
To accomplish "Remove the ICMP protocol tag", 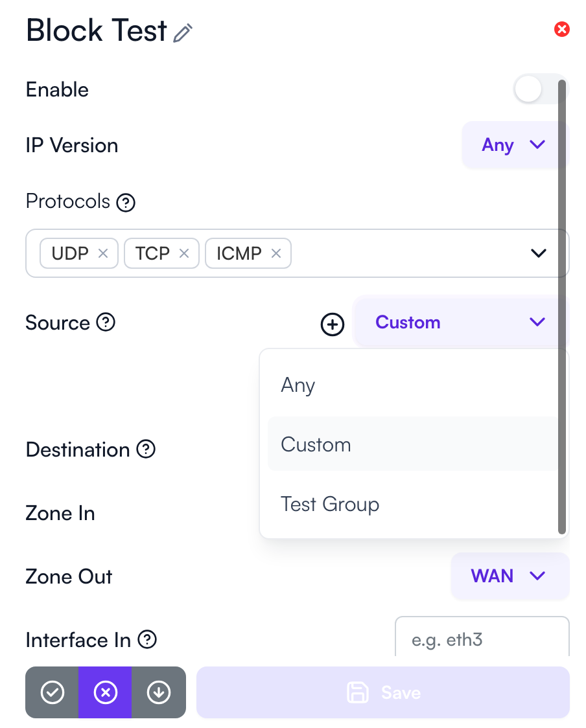I will tap(276, 253).
